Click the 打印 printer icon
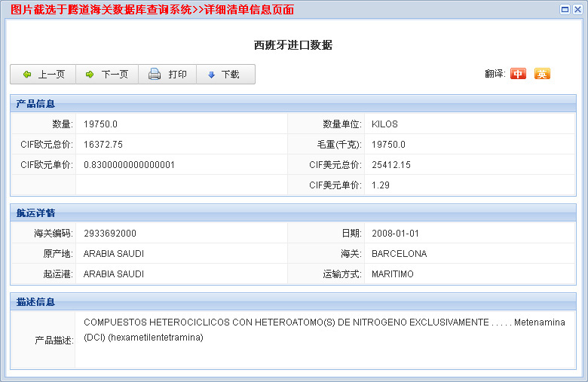 point(155,75)
